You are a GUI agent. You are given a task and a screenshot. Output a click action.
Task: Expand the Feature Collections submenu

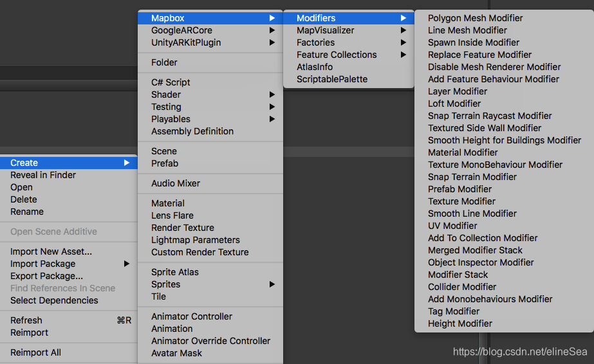(349, 55)
